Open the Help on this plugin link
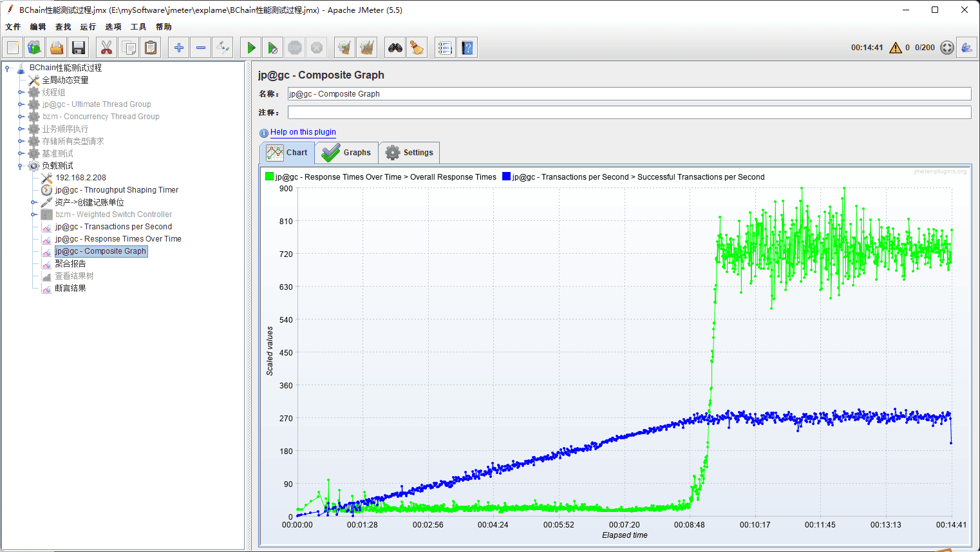The image size is (980, 552). click(x=303, y=132)
